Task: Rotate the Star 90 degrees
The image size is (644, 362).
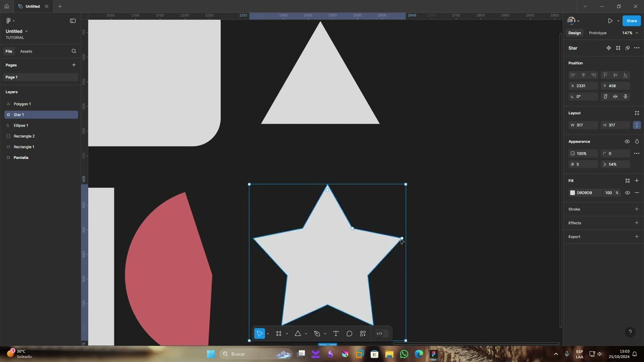Action: pos(605,97)
